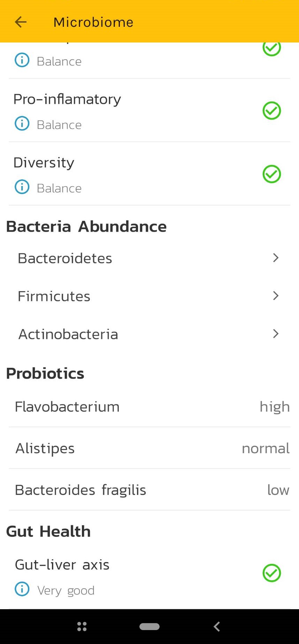This screenshot has width=299, height=644.
Task: Open info icon under Pro-inflamatory
Action: [22, 124]
